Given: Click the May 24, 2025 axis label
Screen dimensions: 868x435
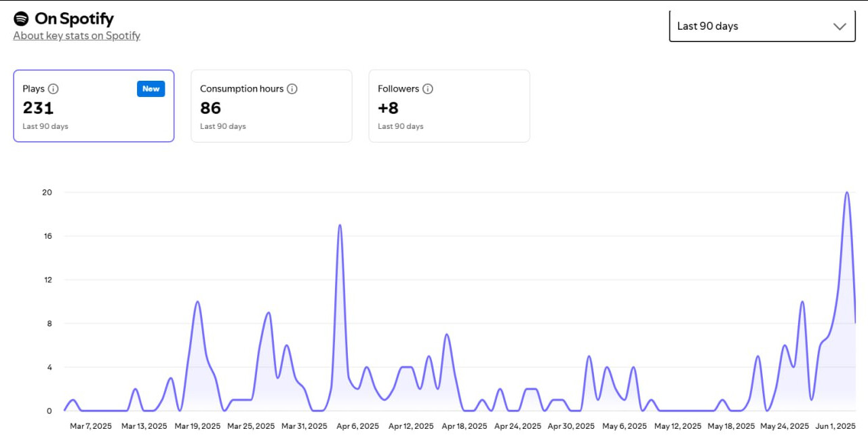Looking at the screenshot, I should pyautogui.click(x=785, y=426).
